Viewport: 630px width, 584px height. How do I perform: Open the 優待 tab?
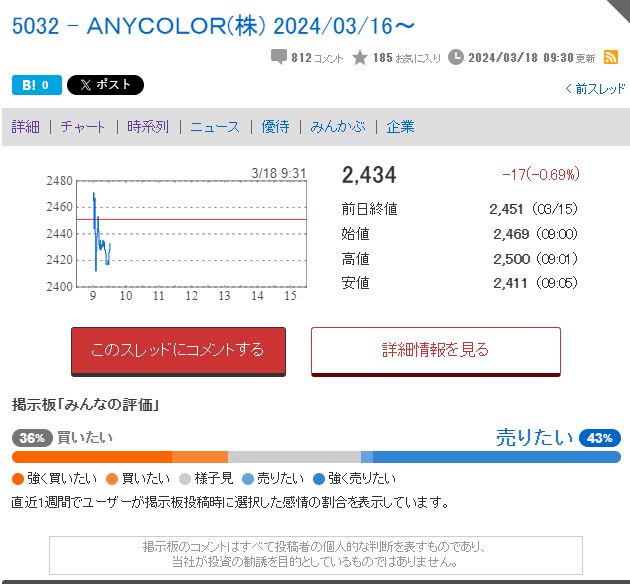pyautogui.click(x=275, y=127)
